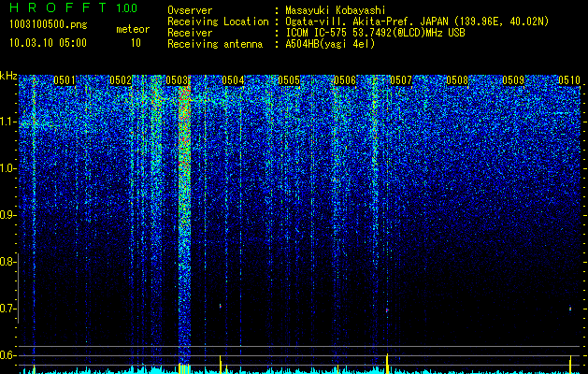Click the 1.1 kHz axis label
Screen dimensions: 588x374
[7, 122]
